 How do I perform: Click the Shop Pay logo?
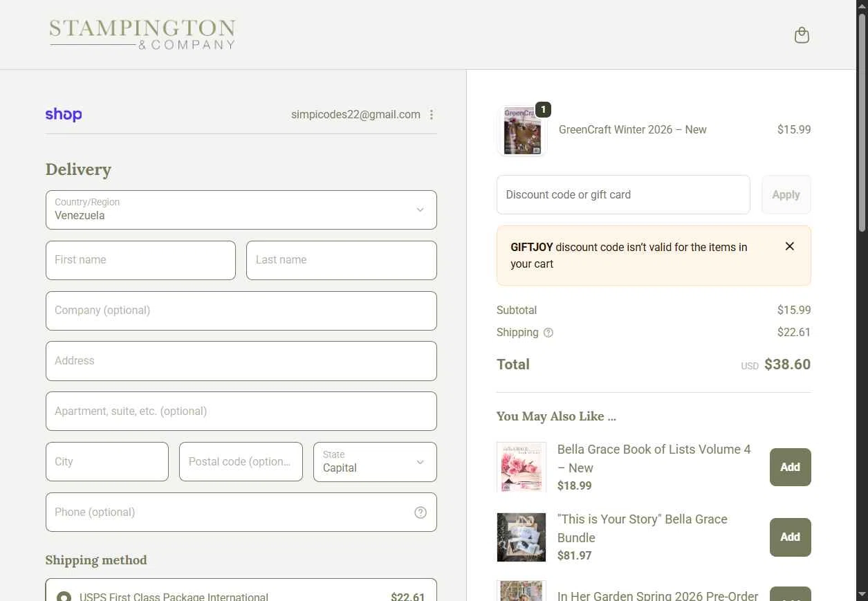click(64, 115)
